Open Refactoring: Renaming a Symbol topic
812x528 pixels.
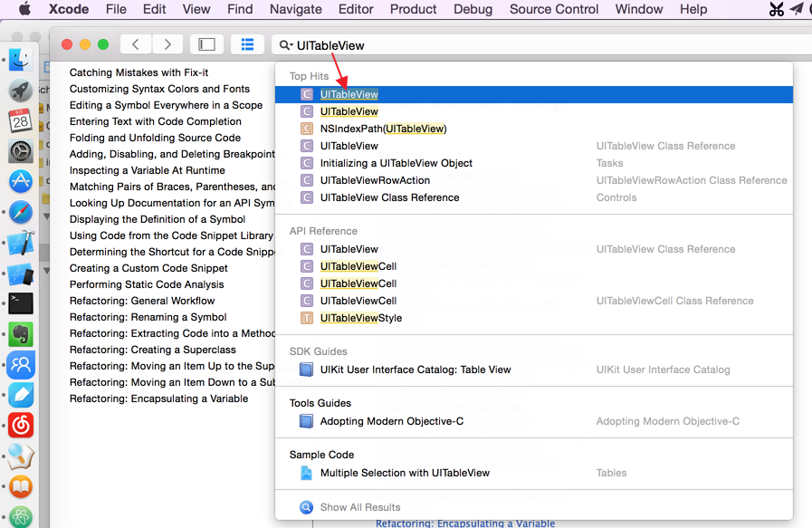(148, 317)
